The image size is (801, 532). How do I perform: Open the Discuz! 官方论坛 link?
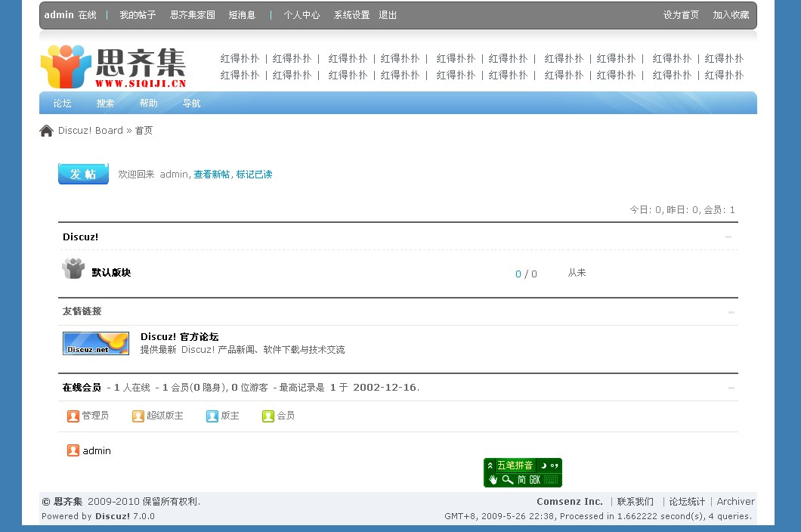(180, 337)
